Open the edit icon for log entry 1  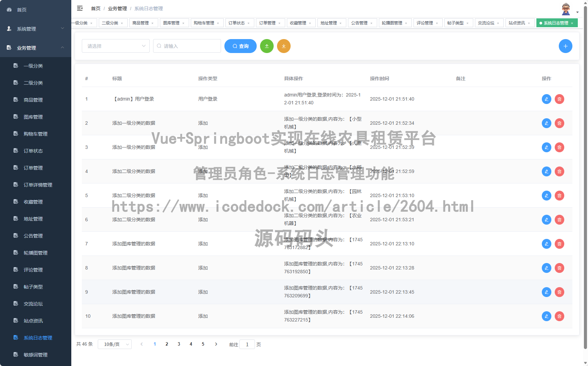click(546, 99)
